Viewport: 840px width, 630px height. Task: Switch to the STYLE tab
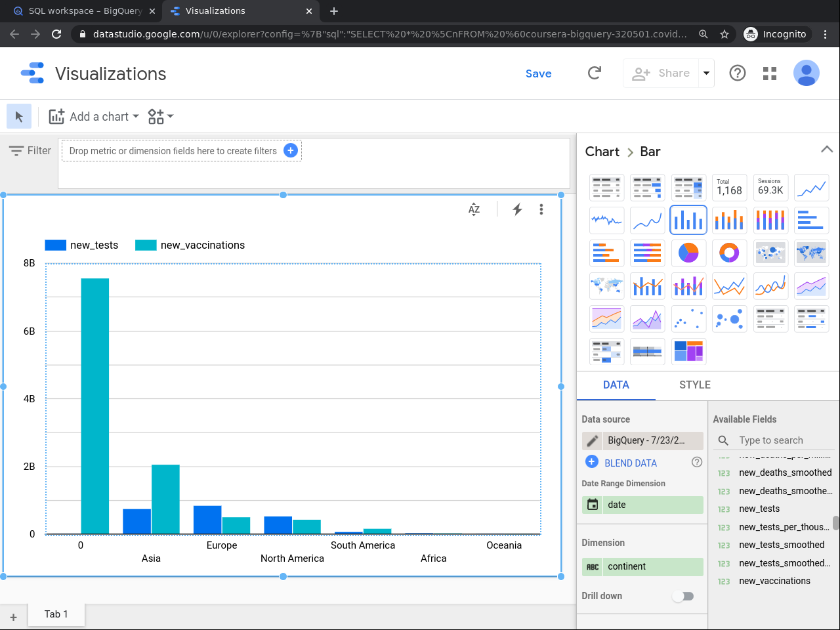[x=694, y=385]
